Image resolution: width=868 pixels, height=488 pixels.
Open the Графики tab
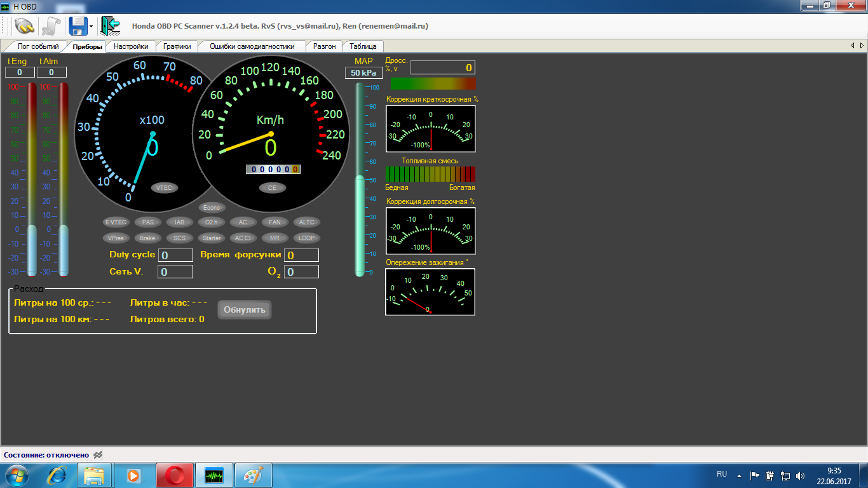177,46
